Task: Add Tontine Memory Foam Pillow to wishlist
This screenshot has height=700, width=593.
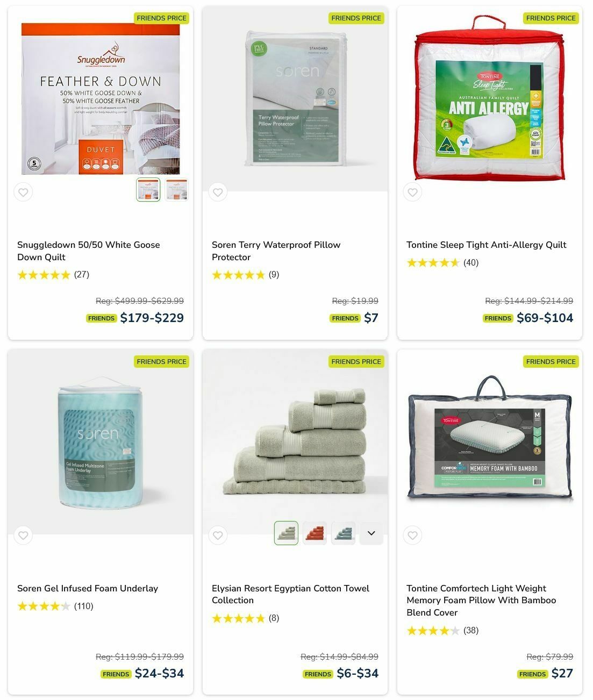Action: 412,535
